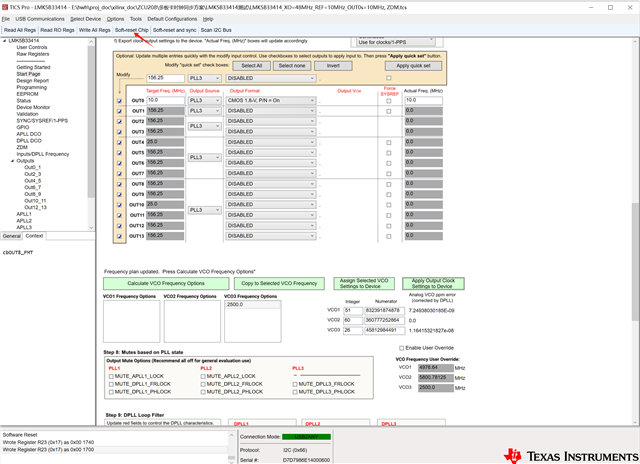
Task: Open USB Communications menu
Action: tap(40, 19)
